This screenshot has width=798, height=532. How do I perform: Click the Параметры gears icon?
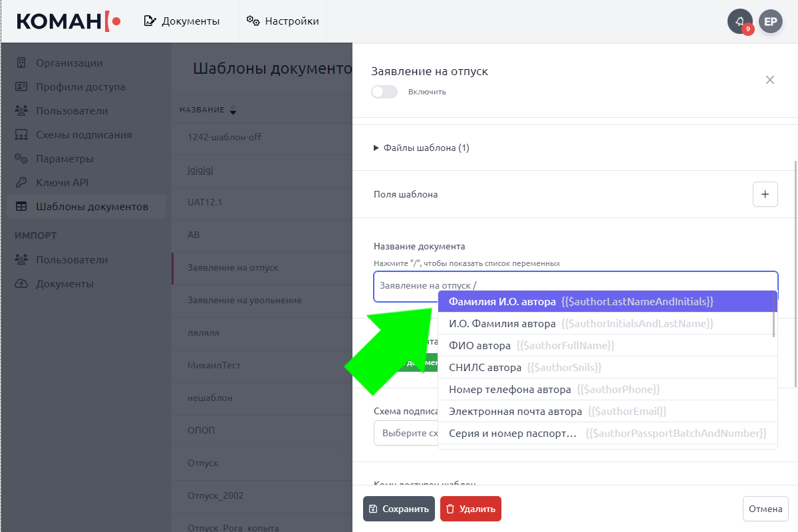21,159
